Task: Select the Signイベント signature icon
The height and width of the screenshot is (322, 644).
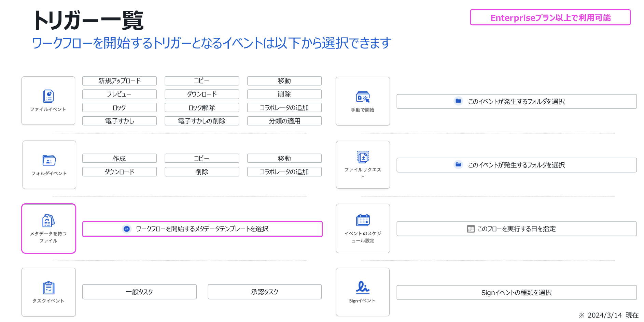Action: [x=362, y=288]
